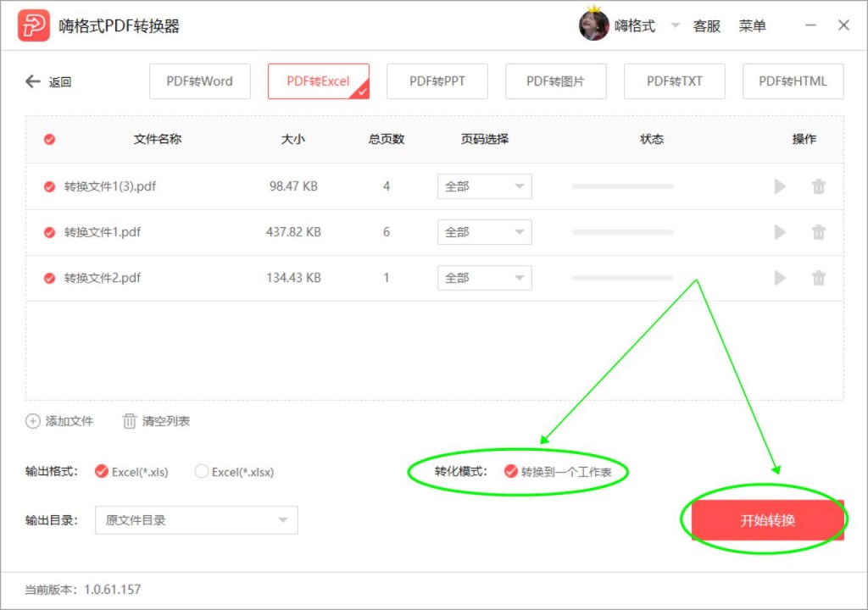Image resolution: width=868 pixels, height=610 pixels.
Task: Click the plus icon of 添加文件
Action: click(x=33, y=421)
